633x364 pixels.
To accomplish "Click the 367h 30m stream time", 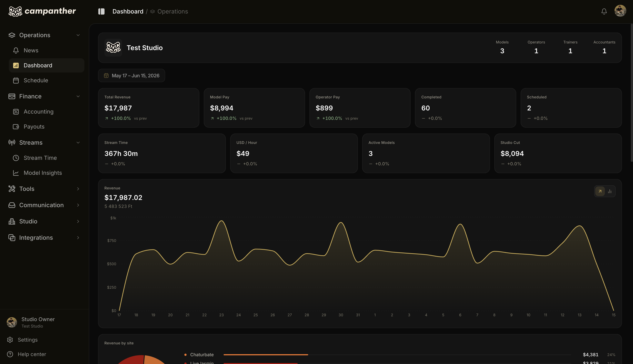I will coord(121,154).
